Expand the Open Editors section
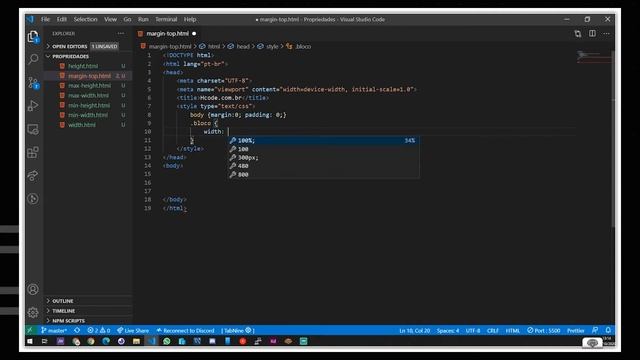640x360 pixels. (x=88, y=46)
